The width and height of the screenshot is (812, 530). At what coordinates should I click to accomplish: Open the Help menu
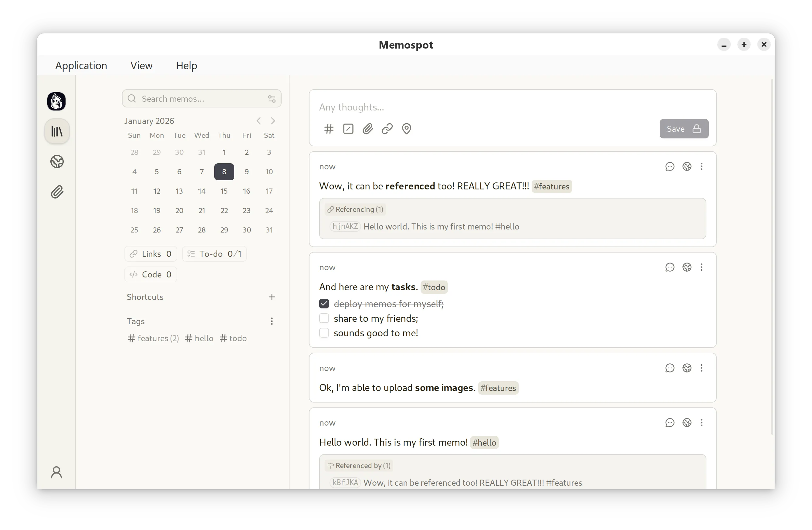[x=186, y=66]
